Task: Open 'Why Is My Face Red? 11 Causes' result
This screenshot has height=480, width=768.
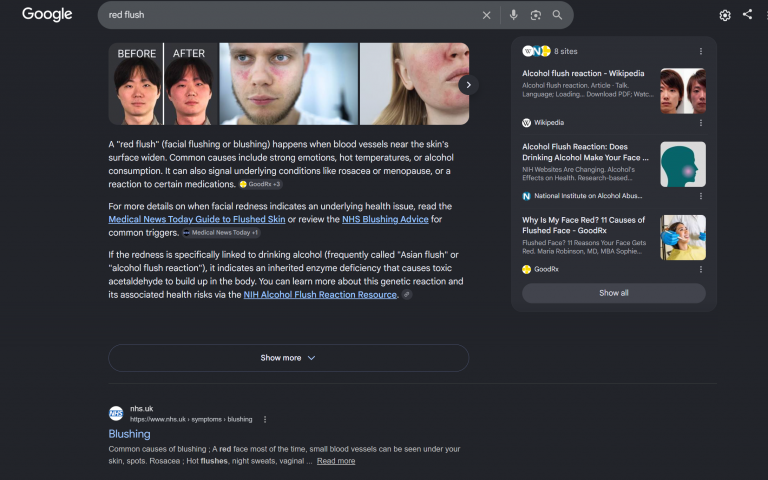Action: point(583,225)
